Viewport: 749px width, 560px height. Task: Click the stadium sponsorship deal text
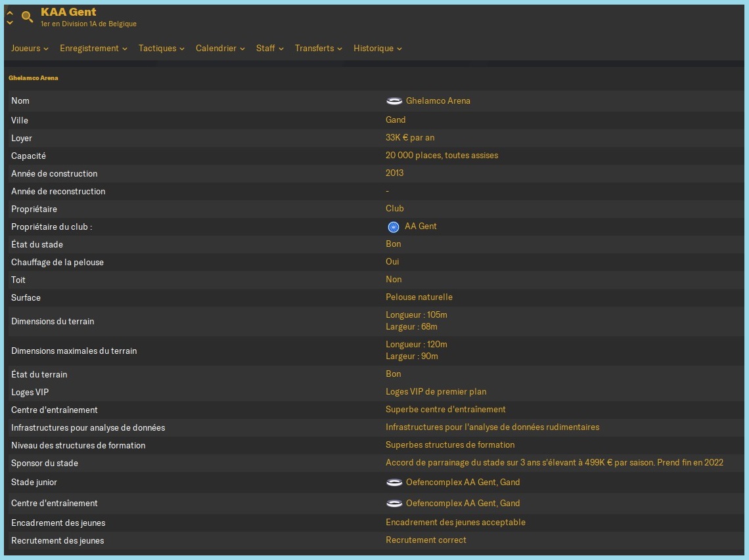(555, 462)
